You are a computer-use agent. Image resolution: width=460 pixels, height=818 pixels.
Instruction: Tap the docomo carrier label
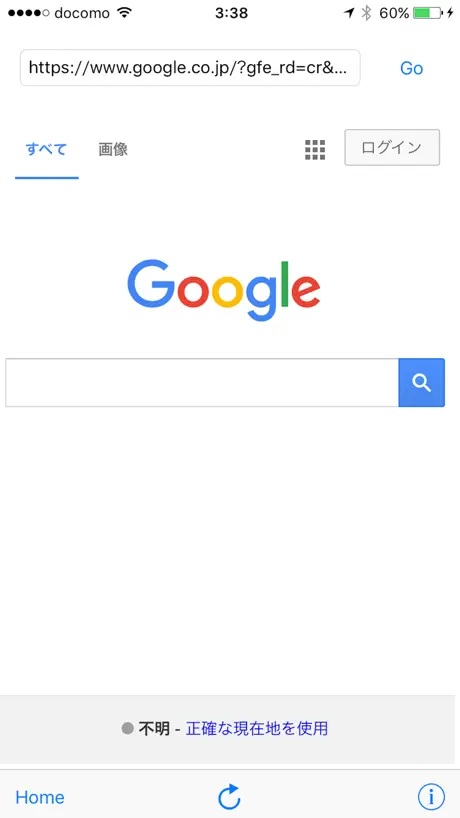tap(82, 13)
